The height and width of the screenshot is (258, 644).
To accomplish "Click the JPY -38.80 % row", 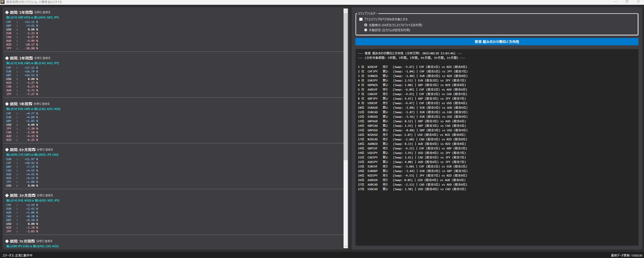I will [22, 48].
